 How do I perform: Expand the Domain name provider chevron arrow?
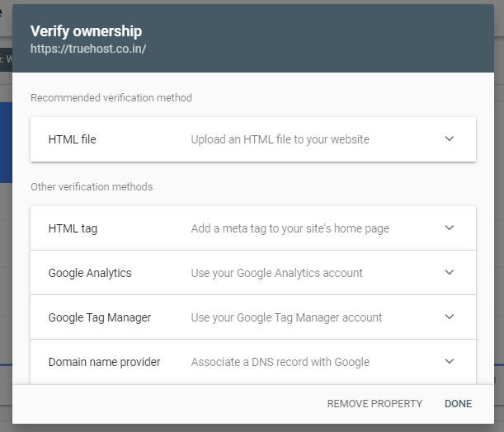[450, 361]
